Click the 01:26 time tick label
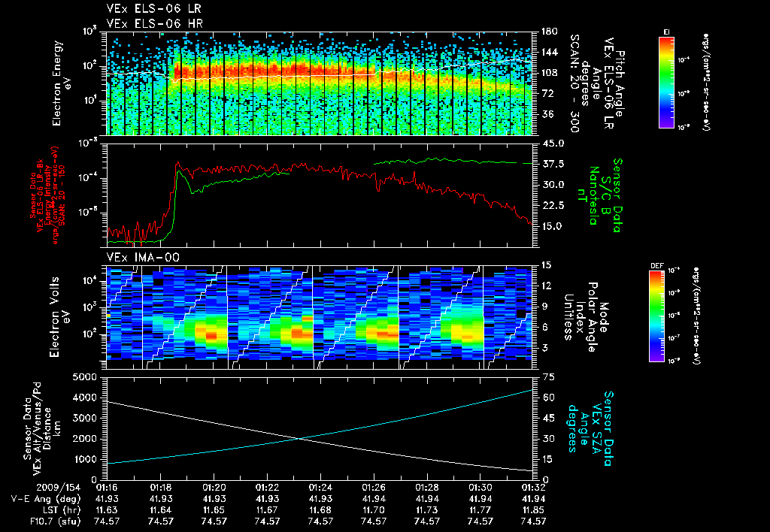 pyautogui.click(x=374, y=488)
